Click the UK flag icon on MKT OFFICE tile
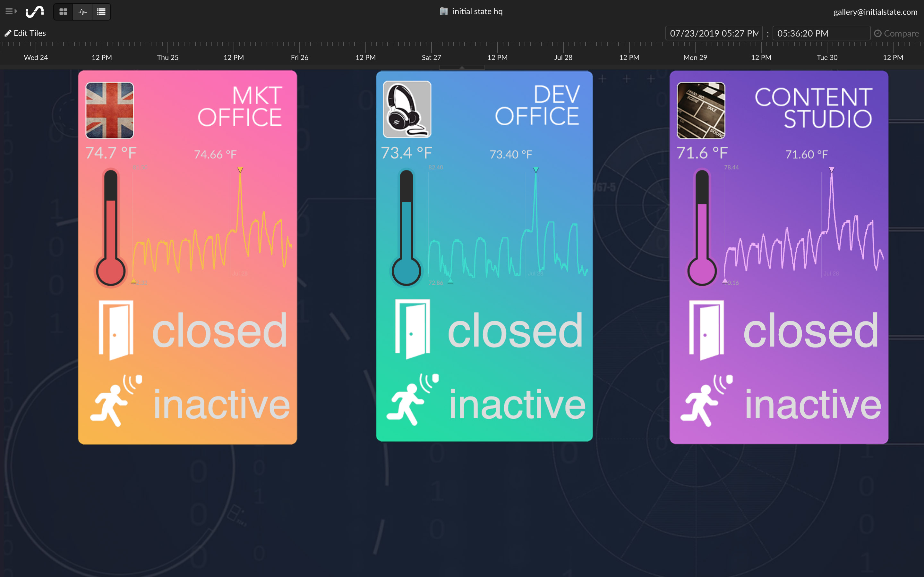The width and height of the screenshot is (924, 577). pyautogui.click(x=110, y=110)
